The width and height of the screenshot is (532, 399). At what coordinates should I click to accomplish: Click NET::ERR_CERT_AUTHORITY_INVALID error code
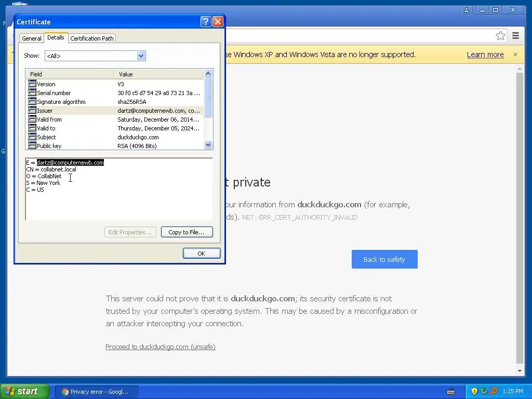pyautogui.click(x=300, y=218)
